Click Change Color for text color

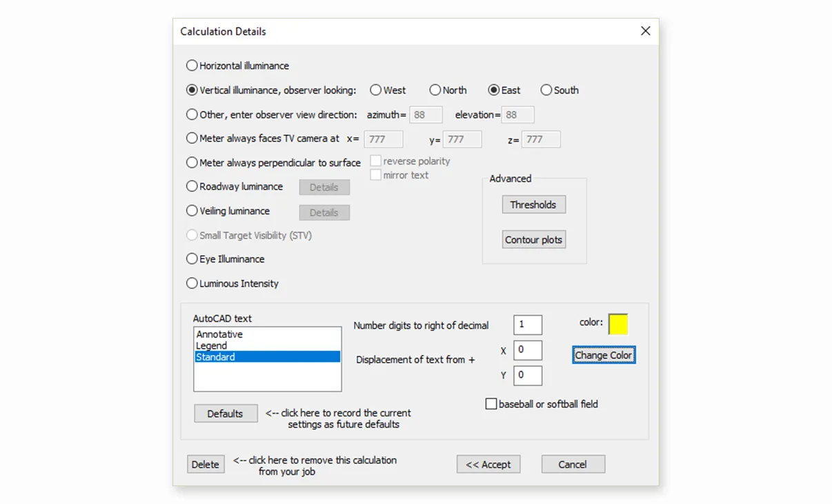click(x=603, y=354)
